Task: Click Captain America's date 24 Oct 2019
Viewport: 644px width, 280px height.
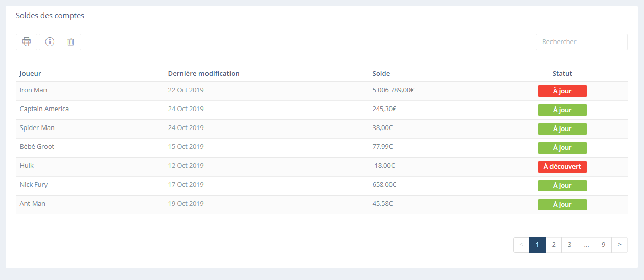Action: click(186, 109)
